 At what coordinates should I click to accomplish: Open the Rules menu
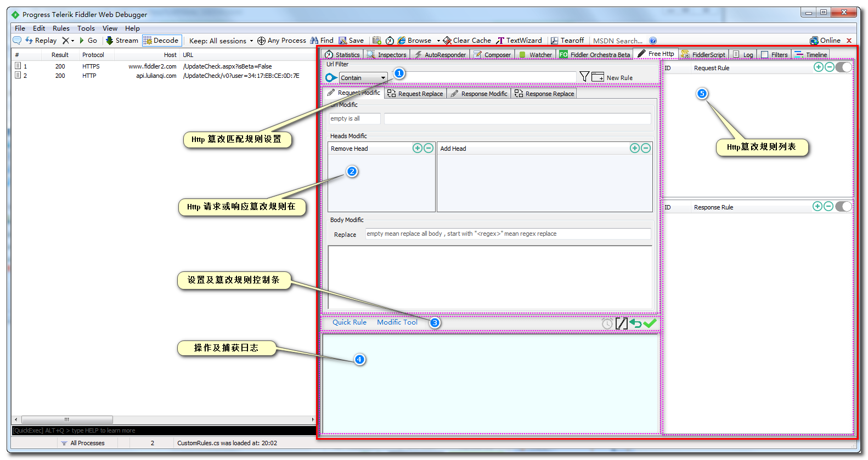pyautogui.click(x=61, y=28)
